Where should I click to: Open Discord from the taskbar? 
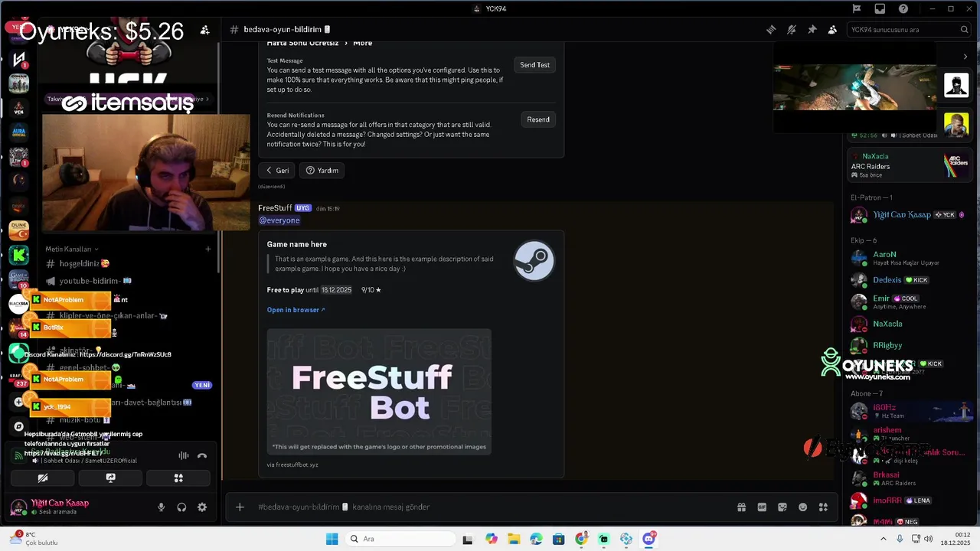(x=649, y=539)
